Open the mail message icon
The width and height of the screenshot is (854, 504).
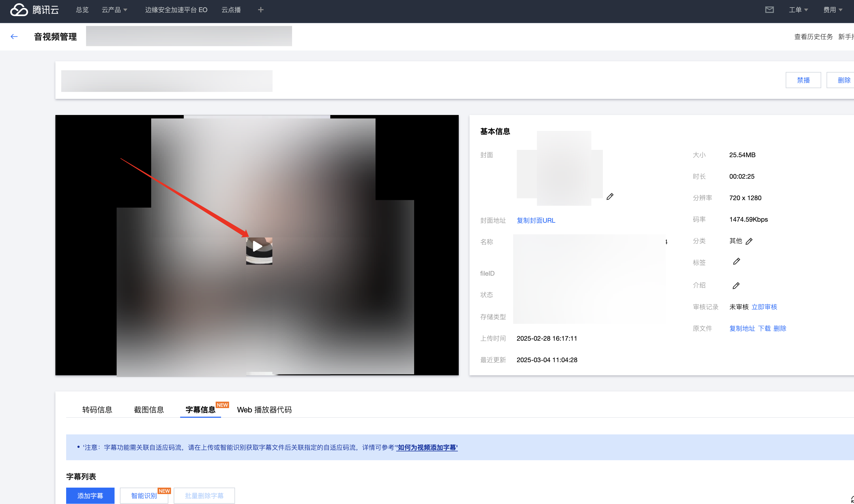[769, 10]
